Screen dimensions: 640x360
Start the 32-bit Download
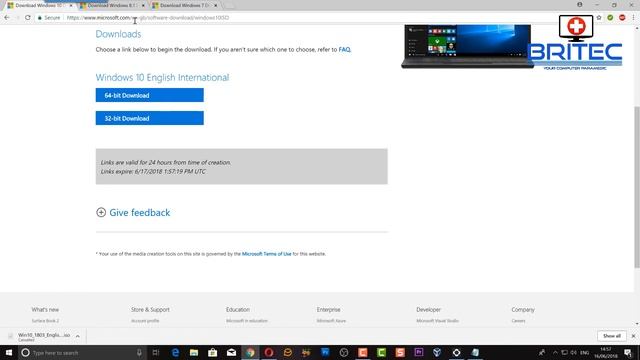(x=149, y=118)
